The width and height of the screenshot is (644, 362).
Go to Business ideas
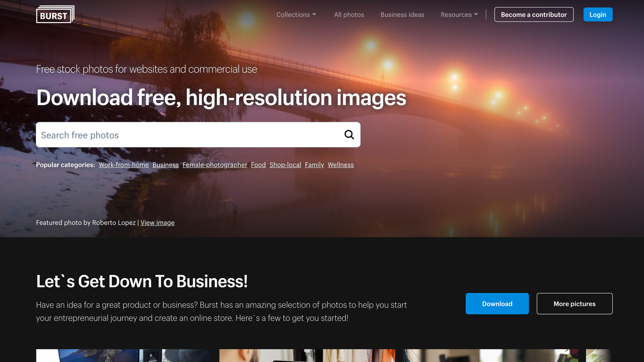402,14
